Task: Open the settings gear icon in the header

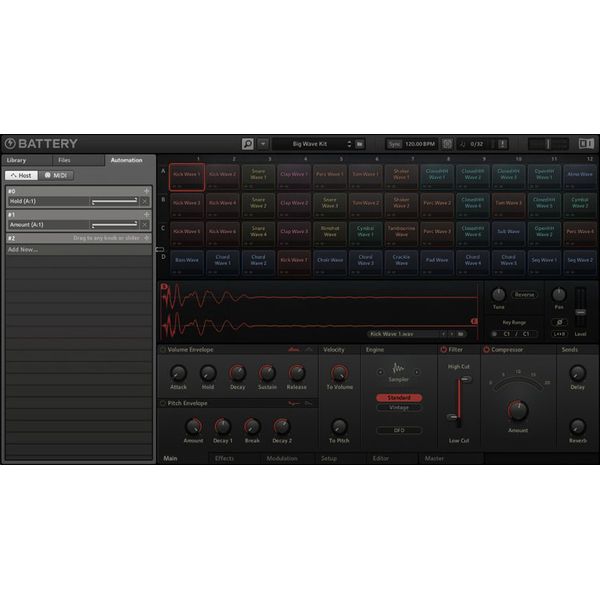Action: tap(447, 144)
